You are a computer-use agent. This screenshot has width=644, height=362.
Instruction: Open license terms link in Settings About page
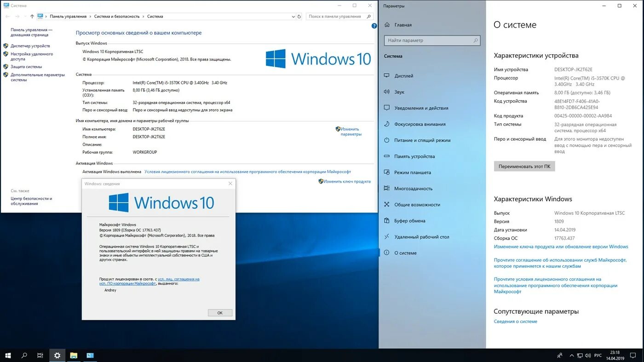pyautogui.click(x=556, y=285)
